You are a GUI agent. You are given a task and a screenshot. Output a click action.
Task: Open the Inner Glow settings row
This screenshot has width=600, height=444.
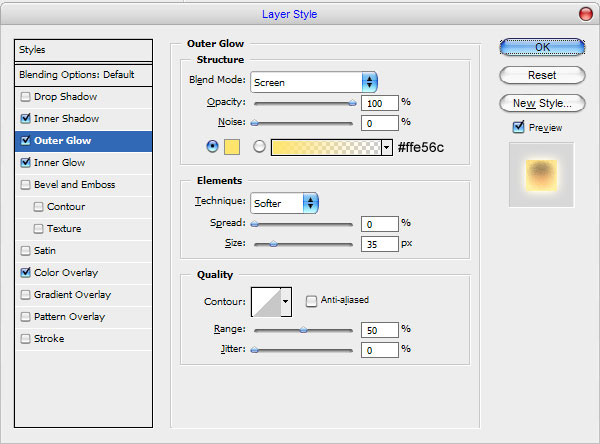(83, 163)
